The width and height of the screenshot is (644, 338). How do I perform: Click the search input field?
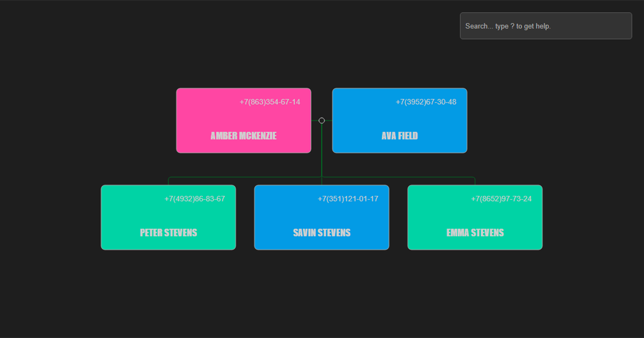(x=545, y=26)
